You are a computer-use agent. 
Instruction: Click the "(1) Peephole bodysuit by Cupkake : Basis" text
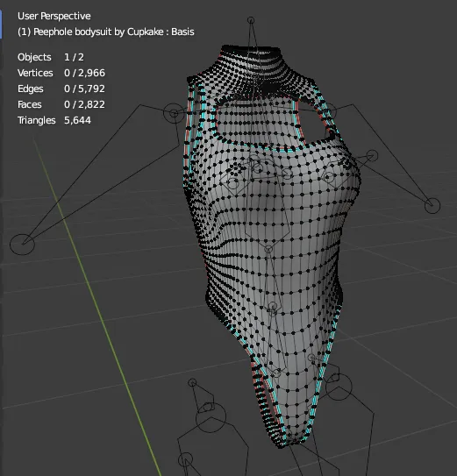click(106, 32)
